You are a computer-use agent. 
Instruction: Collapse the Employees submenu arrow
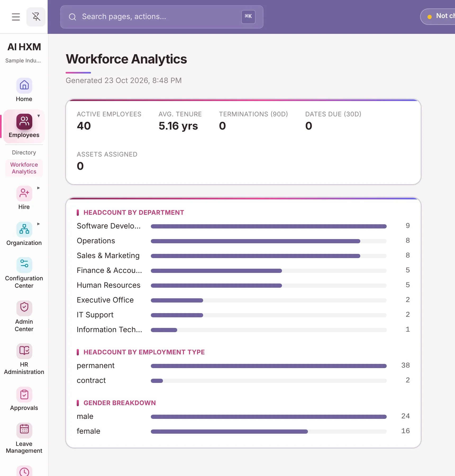(39, 116)
